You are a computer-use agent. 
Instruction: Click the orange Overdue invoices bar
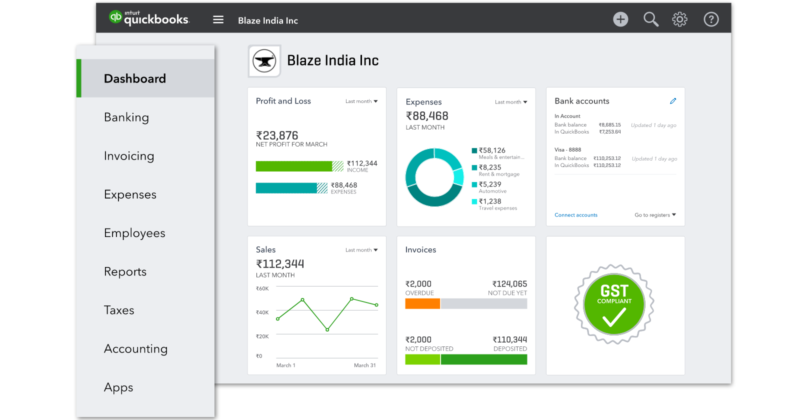(422, 304)
